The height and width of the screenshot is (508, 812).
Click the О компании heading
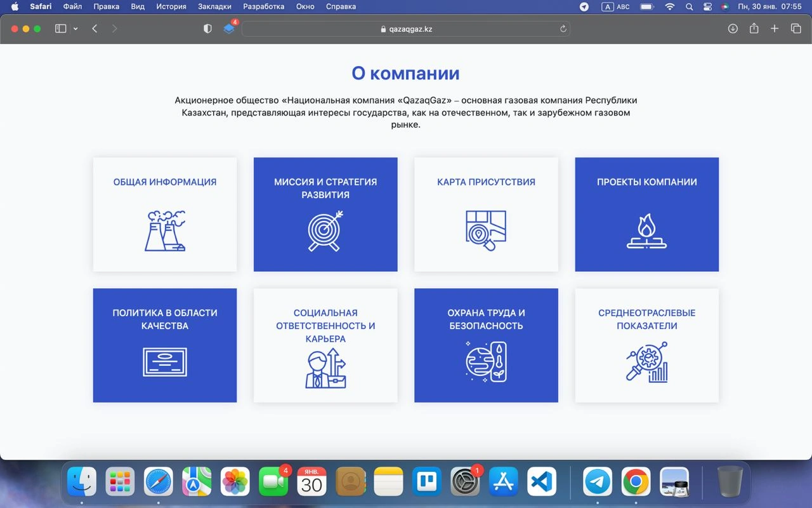point(406,73)
